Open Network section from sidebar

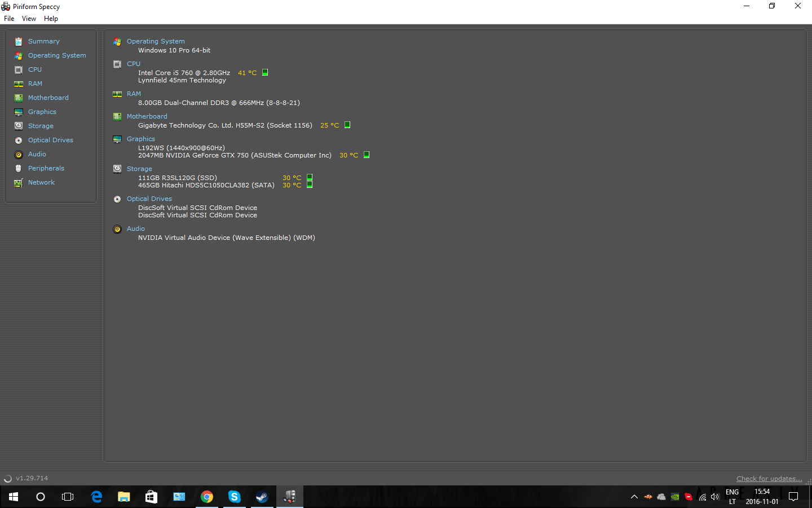coord(41,182)
